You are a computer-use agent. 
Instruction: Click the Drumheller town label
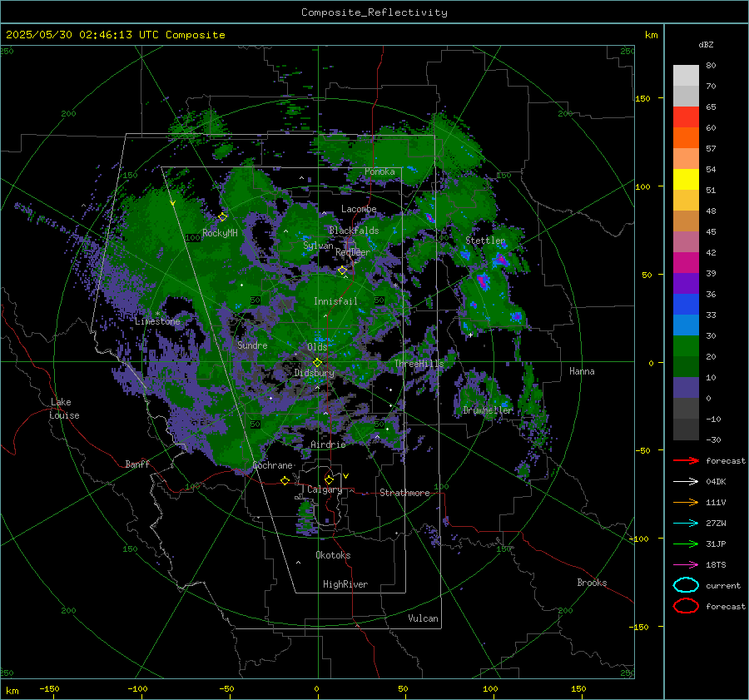[x=488, y=410]
